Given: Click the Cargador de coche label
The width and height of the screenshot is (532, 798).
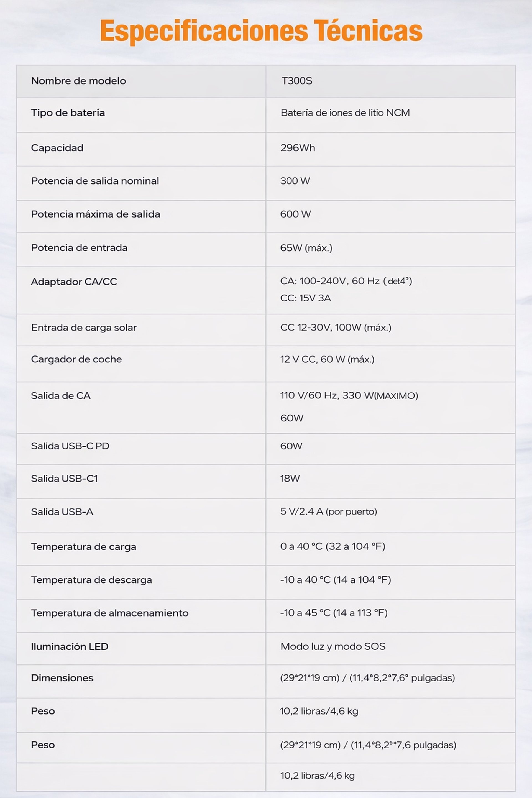Looking at the screenshot, I should tap(76, 359).
